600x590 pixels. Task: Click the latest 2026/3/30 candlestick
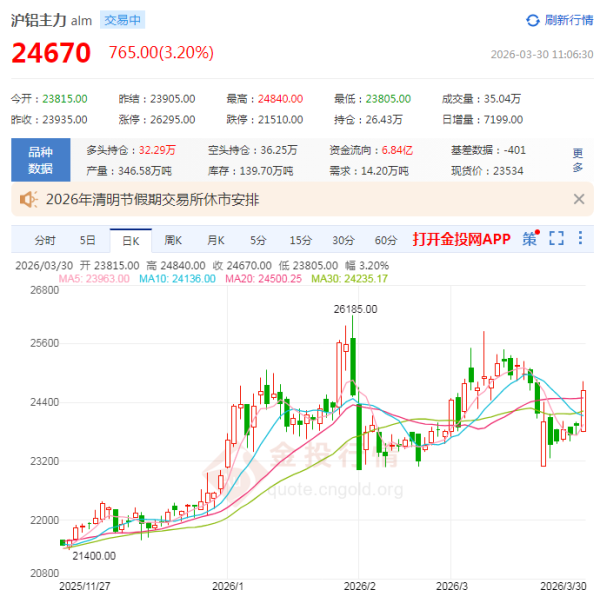pos(583,411)
